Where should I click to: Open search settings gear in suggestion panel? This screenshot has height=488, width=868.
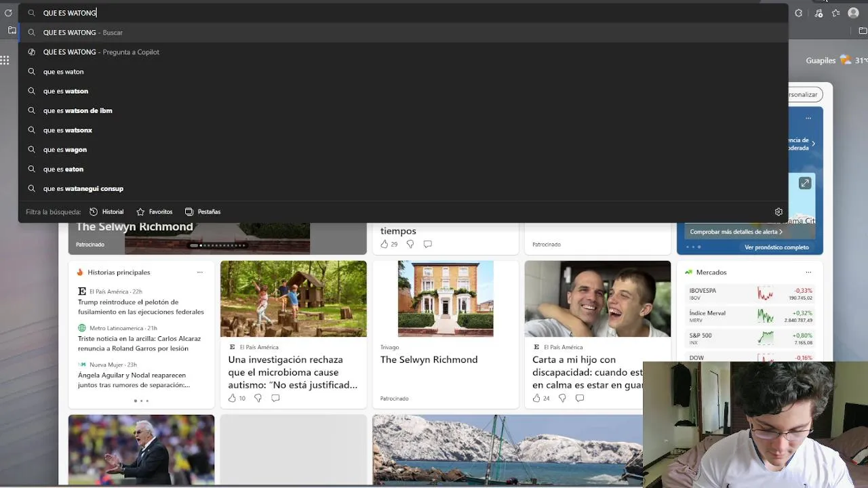(x=778, y=211)
